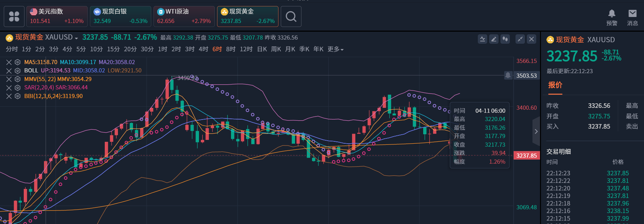Open settings for the MA5 indicator
The height and width of the screenshot is (224, 644).
pyautogui.click(x=17, y=62)
